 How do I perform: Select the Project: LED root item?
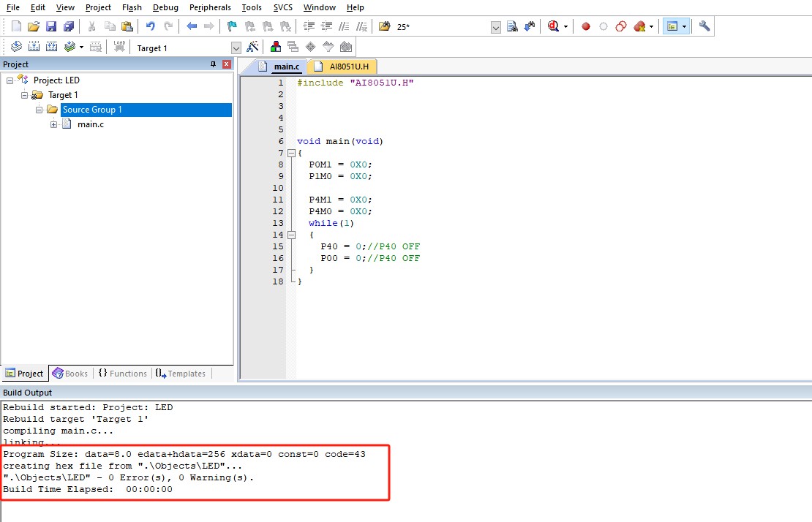[56, 80]
